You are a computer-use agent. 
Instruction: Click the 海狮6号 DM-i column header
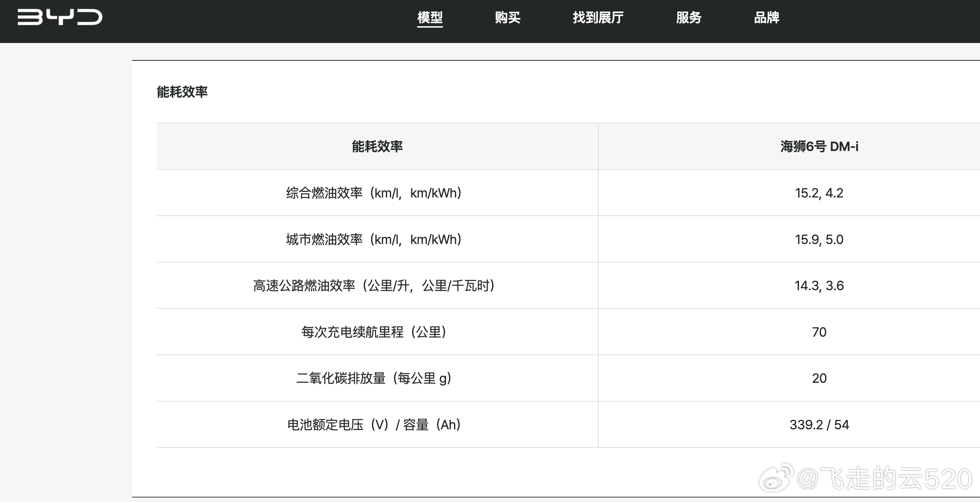point(819,146)
